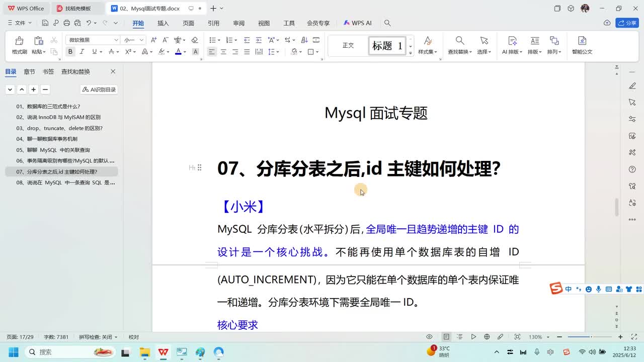This screenshot has width=644, height=362.
Task: Click the Windows taskbar search box
Action: pyautogui.click(x=70, y=352)
